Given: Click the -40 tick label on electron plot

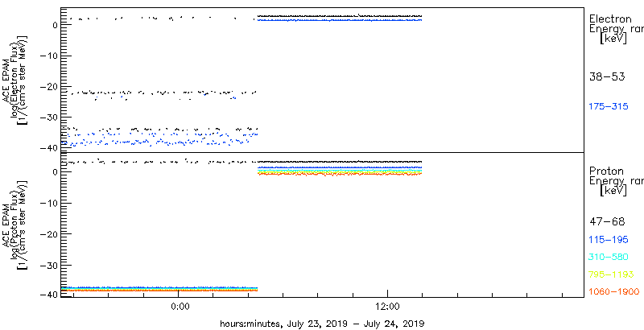Looking at the screenshot, I should (49, 148).
